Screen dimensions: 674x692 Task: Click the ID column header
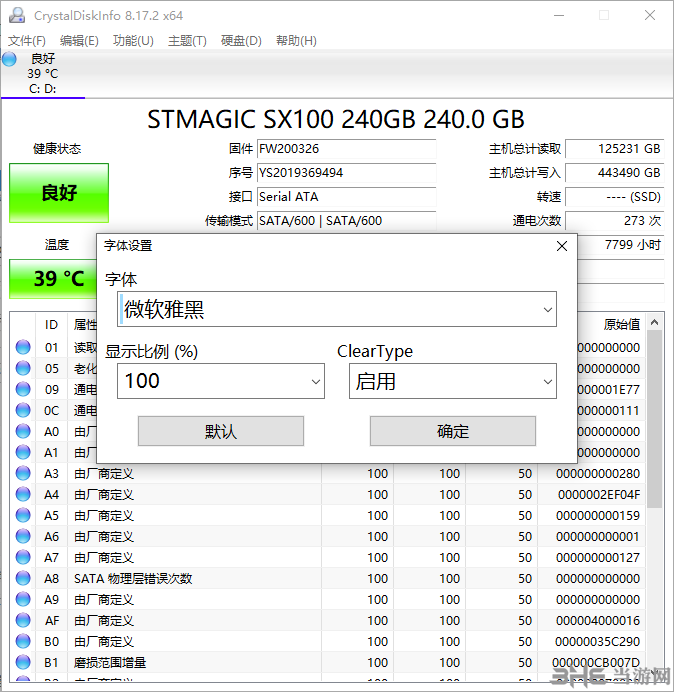[x=51, y=325]
